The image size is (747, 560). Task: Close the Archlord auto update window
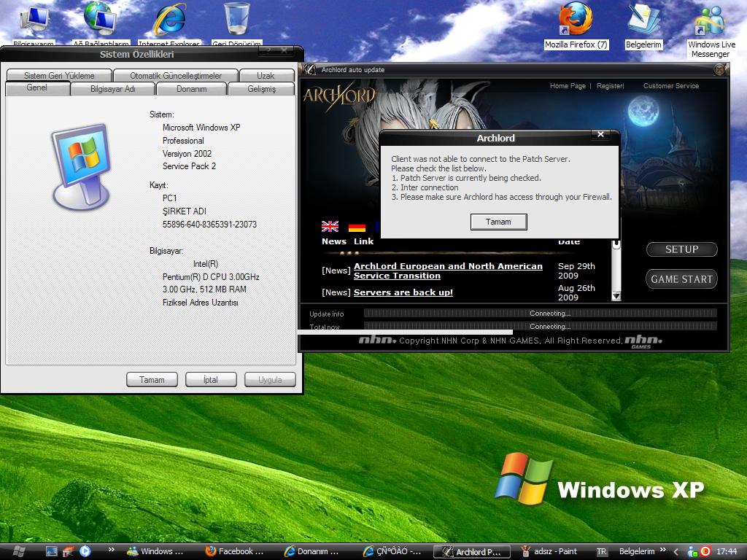click(x=719, y=69)
